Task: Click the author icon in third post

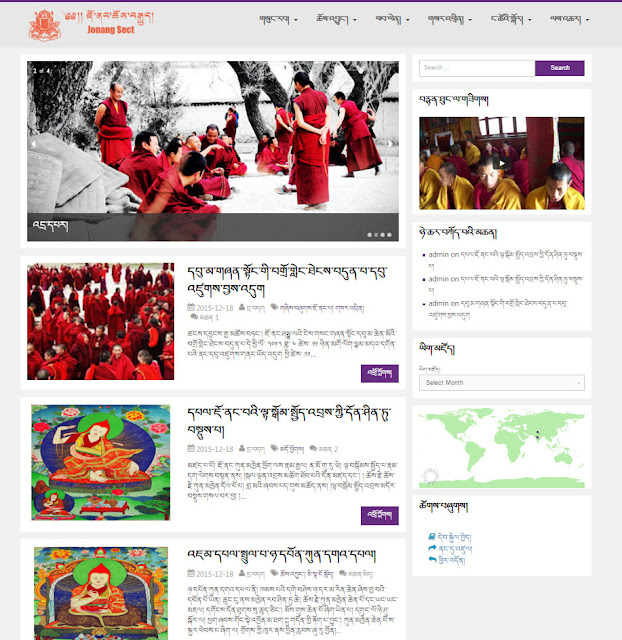Action: point(242,573)
